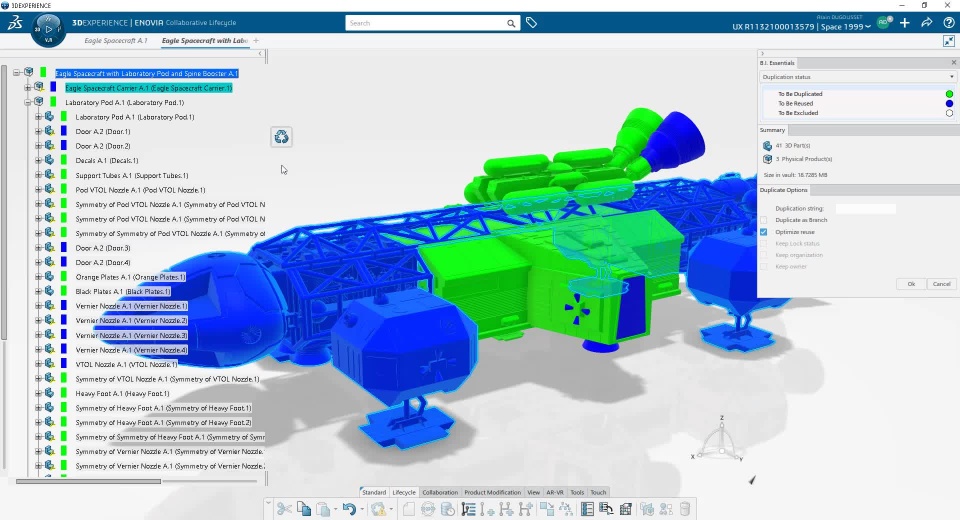Click the 3D Part(s) icon in Summary
Viewport: 960px width, 520px height.
pyautogui.click(x=767, y=146)
